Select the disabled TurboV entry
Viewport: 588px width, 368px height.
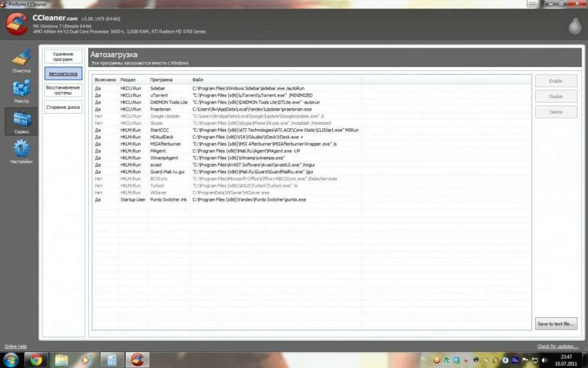click(x=312, y=185)
